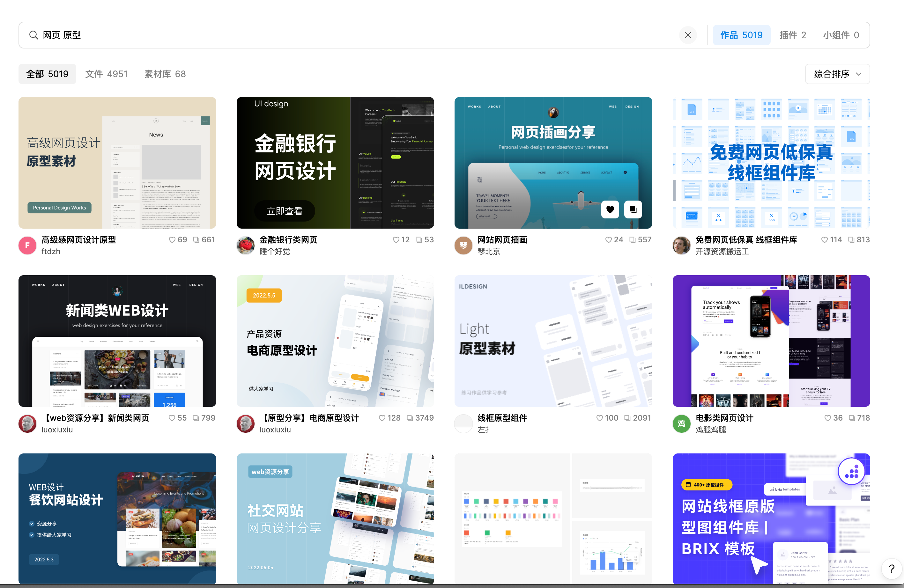904x588 pixels.
Task: Select the 文件 4951 filter
Action: pyautogui.click(x=106, y=74)
